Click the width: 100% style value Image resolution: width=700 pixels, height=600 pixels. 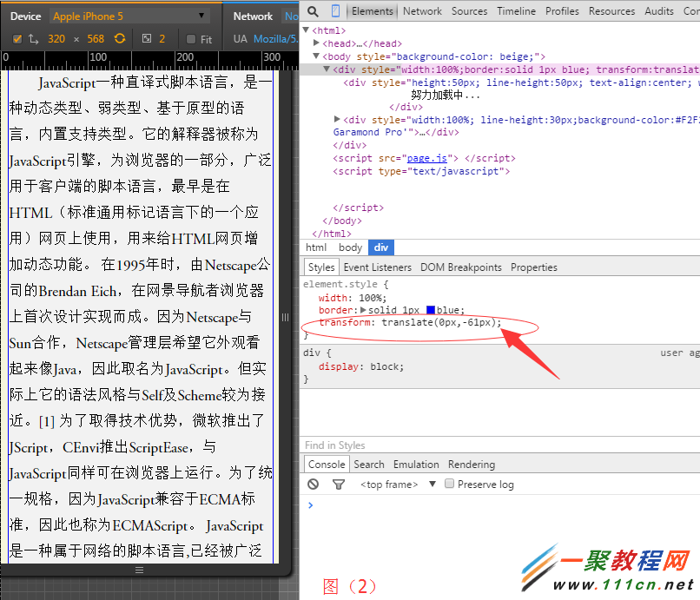click(371, 298)
